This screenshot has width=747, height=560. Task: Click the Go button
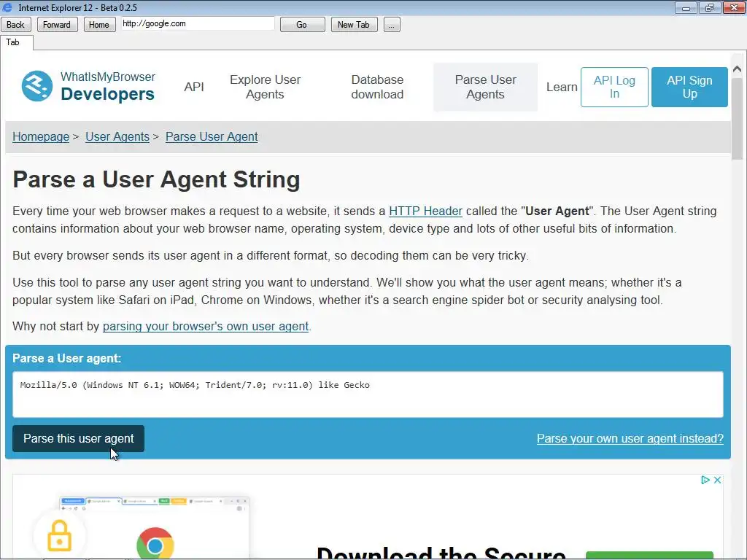(302, 25)
